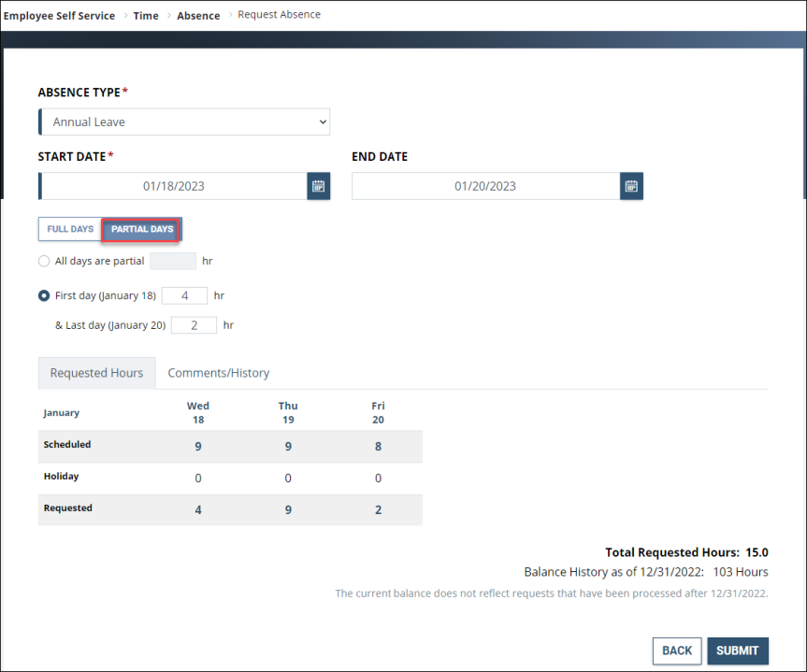
Task: Open the End Date calendar picker
Action: click(x=631, y=186)
